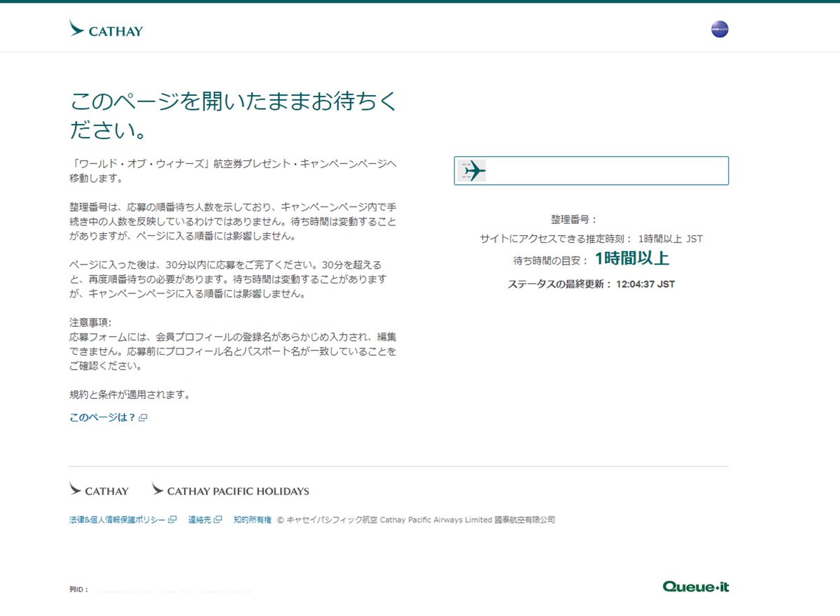This screenshot has height=616, width=840.
Task: Click the footer Cathay logo
Action: (99, 490)
